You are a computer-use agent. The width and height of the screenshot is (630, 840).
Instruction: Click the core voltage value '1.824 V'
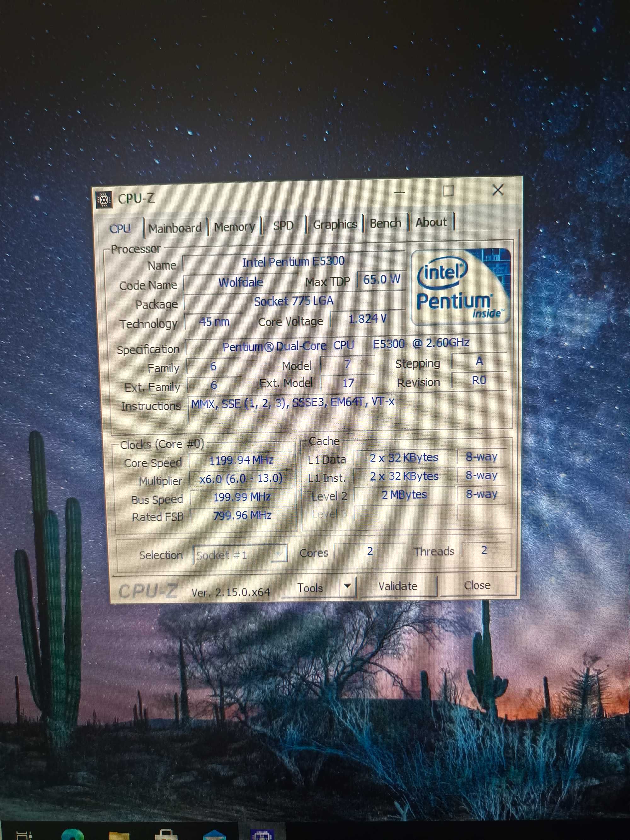click(367, 319)
